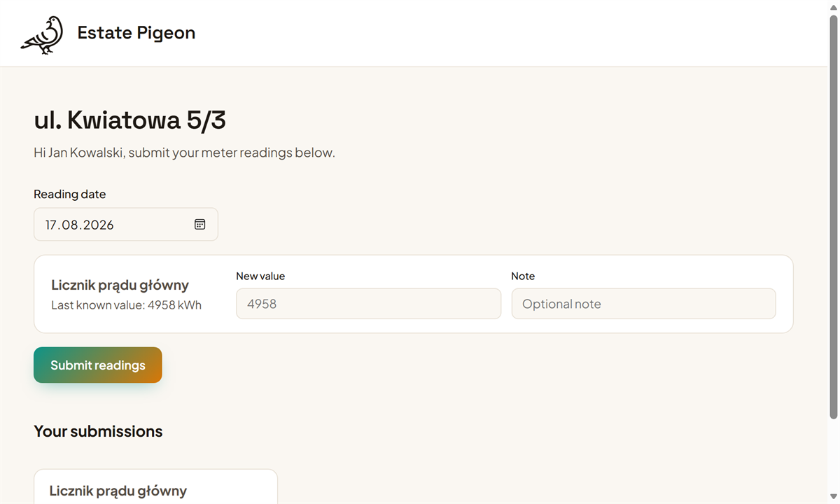Focus the Optional note field
This screenshot has width=840, height=504.
click(x=643, y=304)
